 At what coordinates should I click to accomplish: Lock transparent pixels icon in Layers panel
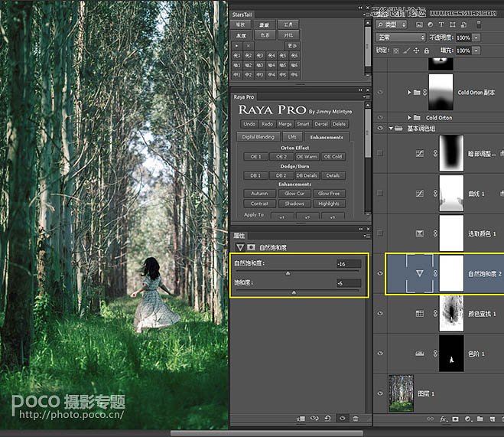pyautogui.click(x=396, y=51)
